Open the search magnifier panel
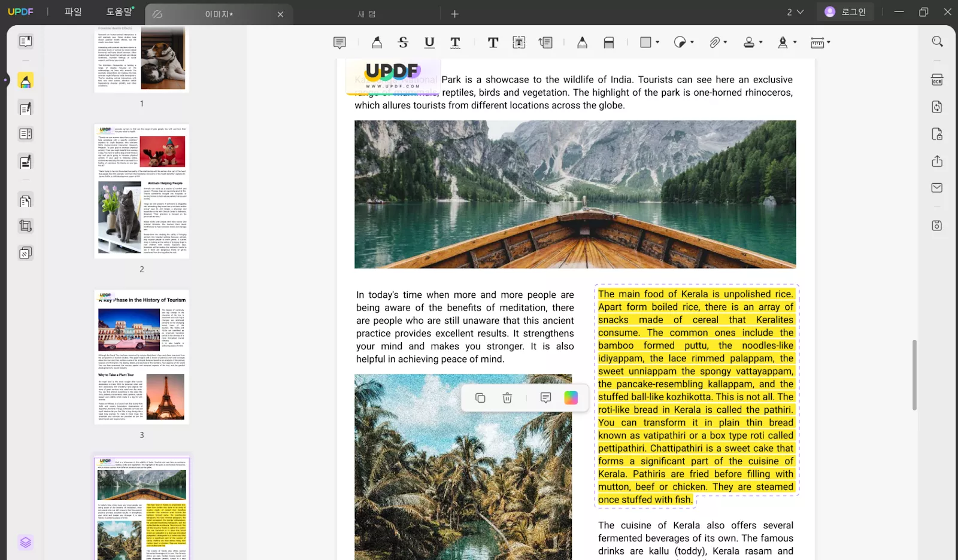The image size is (958, 560). click(937, 41)
